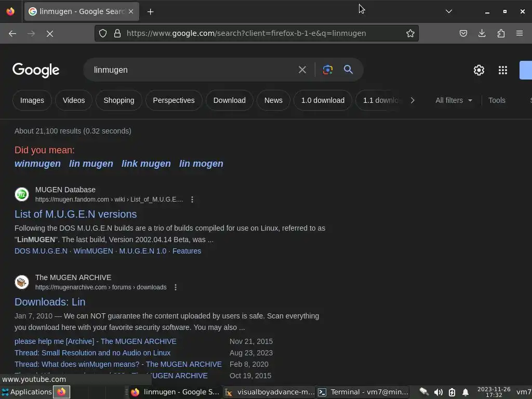Open What does winMugen means thread
Screen dimensions: 532x399
pos(118,364)
